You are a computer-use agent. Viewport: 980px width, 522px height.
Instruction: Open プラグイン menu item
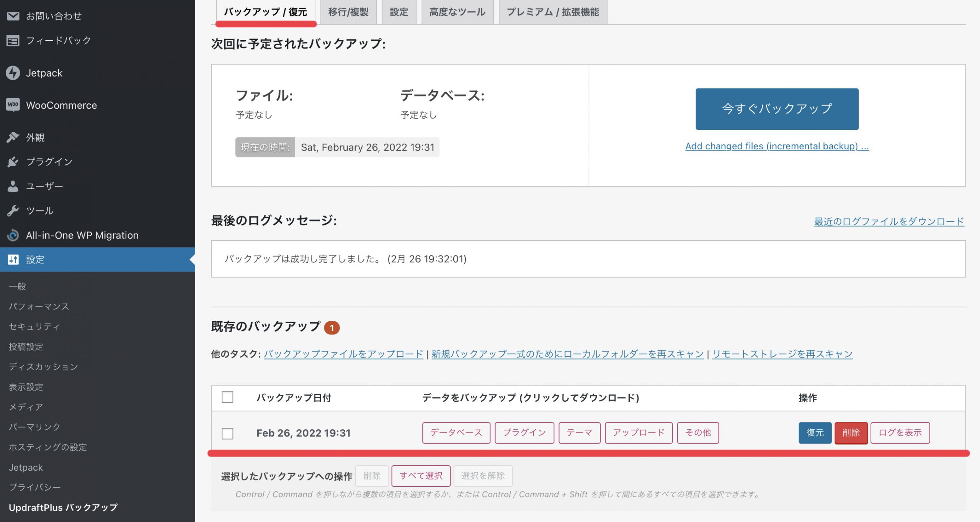pos(98,162)
